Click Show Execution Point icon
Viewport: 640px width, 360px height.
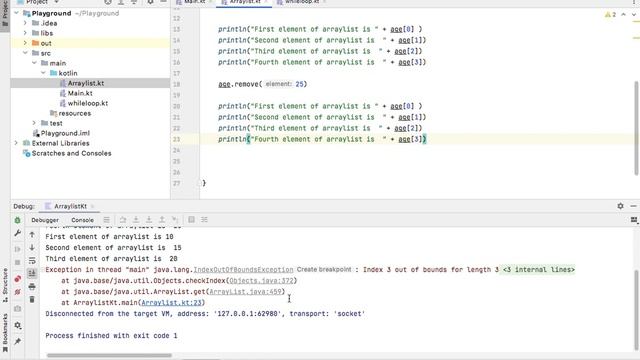(x=122, y=220)
